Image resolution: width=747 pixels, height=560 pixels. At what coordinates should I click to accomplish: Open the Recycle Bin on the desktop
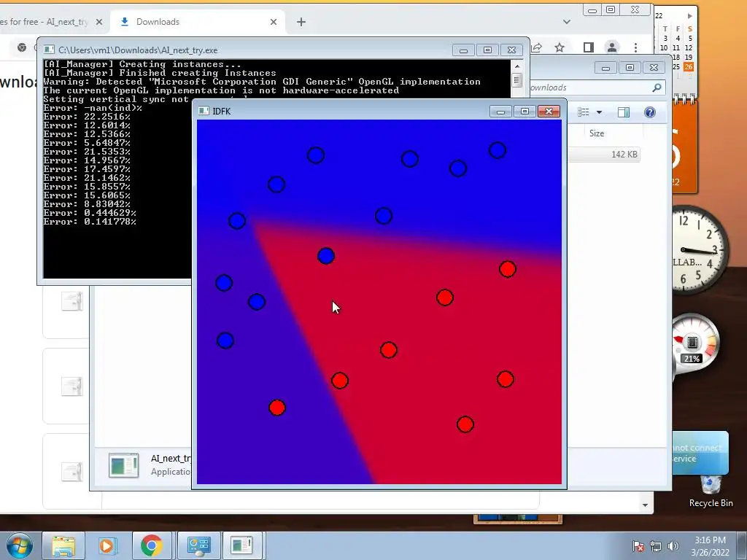(711, 491)
